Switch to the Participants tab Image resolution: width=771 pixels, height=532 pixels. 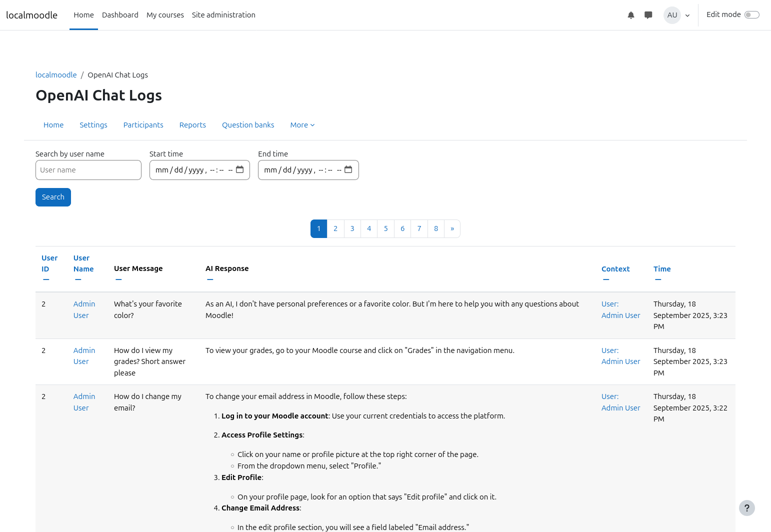click(x=143, y=125)
